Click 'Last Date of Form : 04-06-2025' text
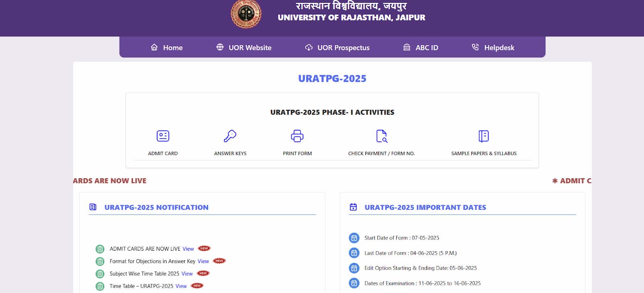 click(411, 253)
